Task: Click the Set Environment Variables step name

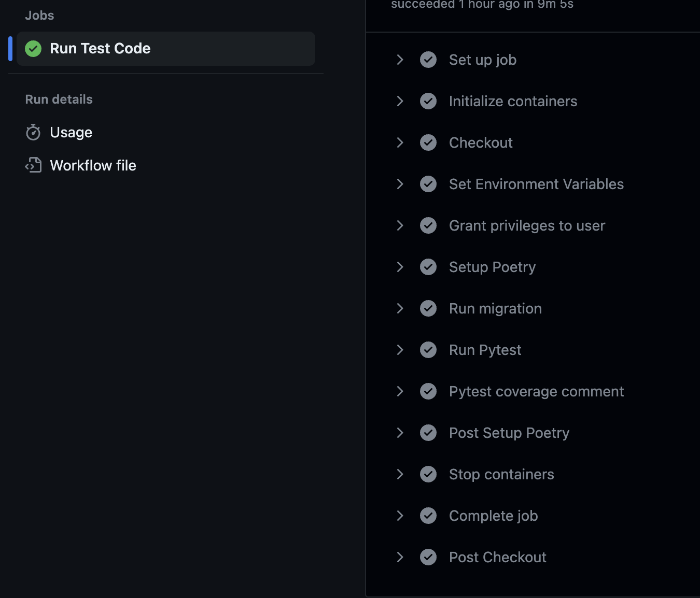Action: click(536, 184)
